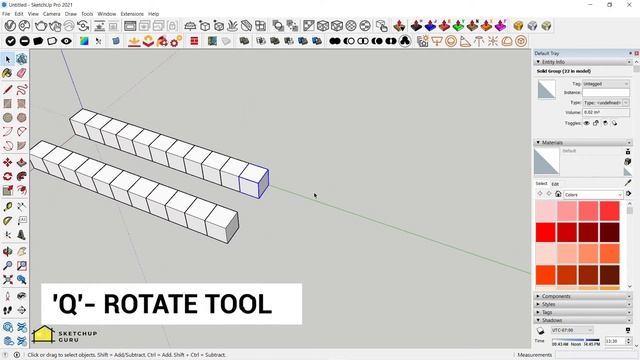Select the Pan hand tool

coord(22,251)
